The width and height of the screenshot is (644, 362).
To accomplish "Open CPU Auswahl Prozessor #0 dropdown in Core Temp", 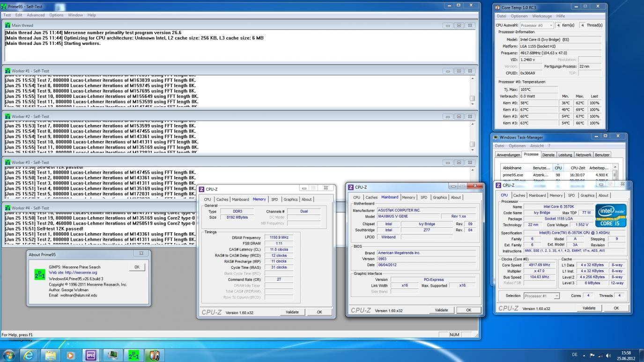I will 537,25.
